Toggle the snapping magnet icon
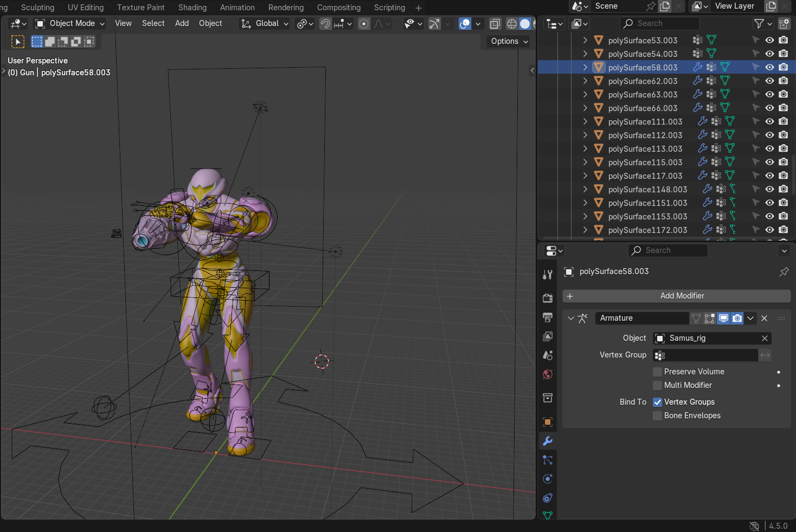The width and height of the screenshot is (796, 532). (x=325, y=24)
